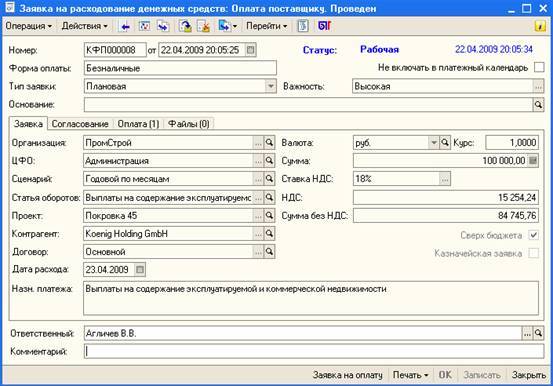Screen dimensions: 553x386
Task: Toggle 'Не включать в платежный календарь' checkbox
Action: click(539, 67)
